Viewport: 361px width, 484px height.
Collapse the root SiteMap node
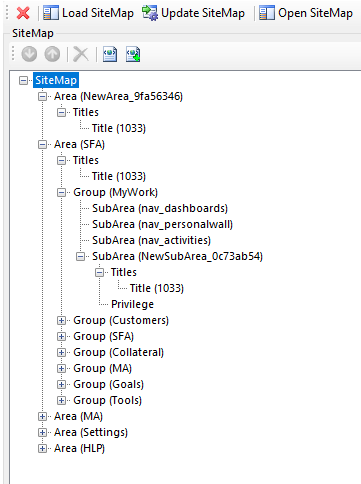click(23, 80)
